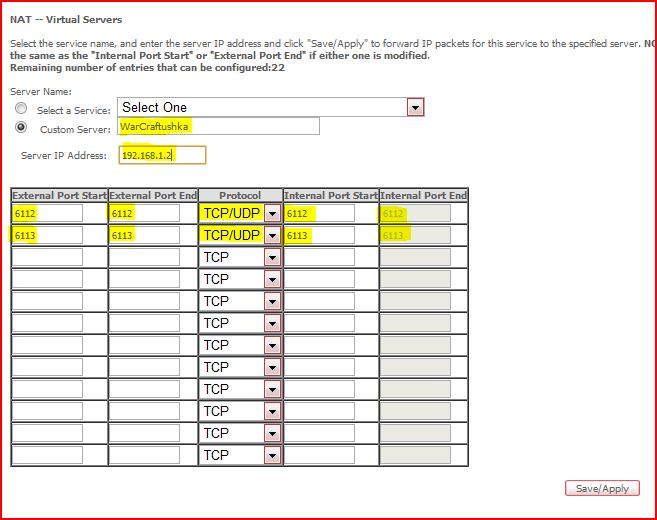657x520 pixels.
Task: Select the 'Custom Server' radio button
Action: click(21, 127)
